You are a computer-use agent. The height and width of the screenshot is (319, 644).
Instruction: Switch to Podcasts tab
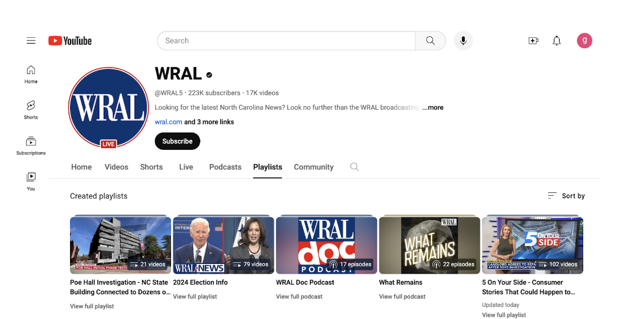click(225, 167)
